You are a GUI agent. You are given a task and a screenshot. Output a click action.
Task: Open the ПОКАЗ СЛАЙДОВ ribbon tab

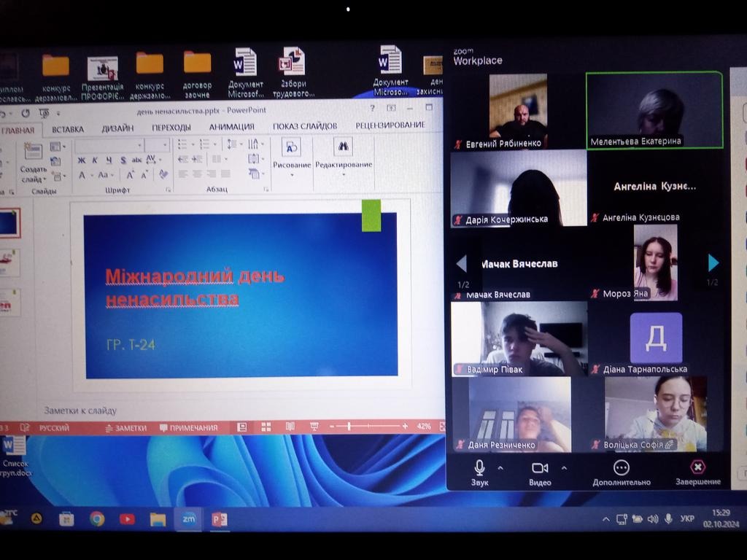(305, 125)
